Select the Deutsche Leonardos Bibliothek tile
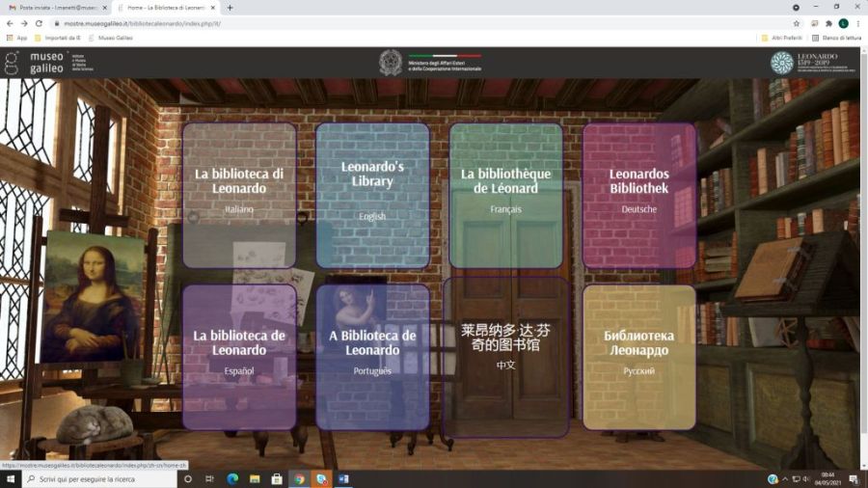868x488 pixels. point(638,195)
